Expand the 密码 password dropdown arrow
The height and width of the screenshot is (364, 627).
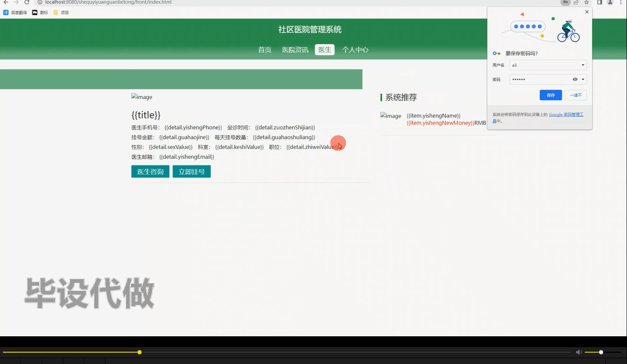[583, 79]
